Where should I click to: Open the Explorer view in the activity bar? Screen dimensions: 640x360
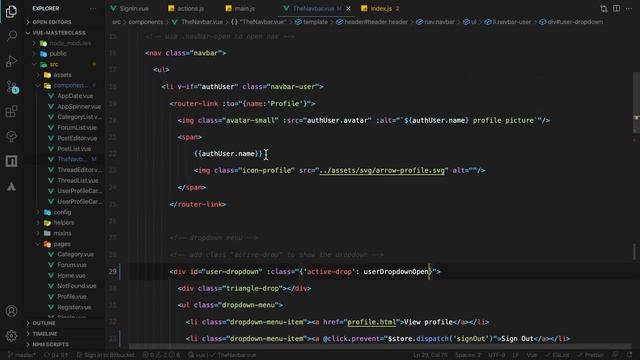[11, 11]
